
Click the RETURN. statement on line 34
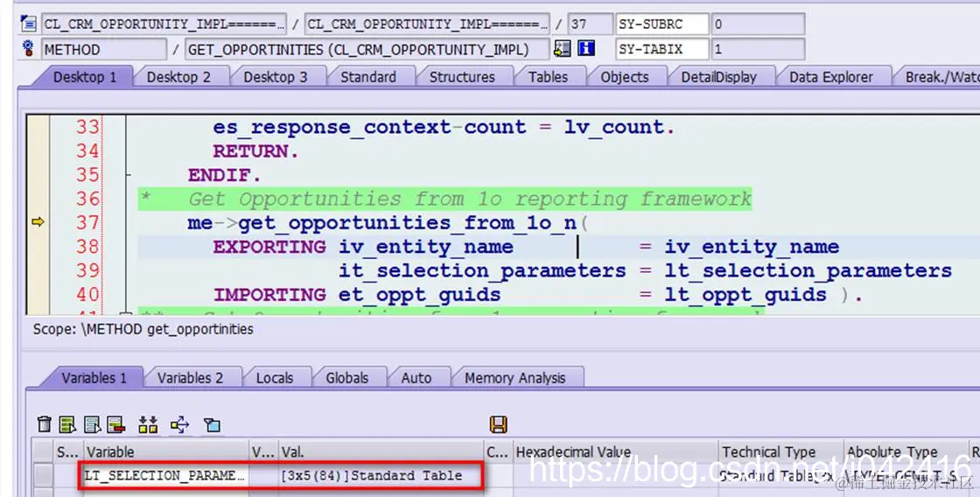255,151
